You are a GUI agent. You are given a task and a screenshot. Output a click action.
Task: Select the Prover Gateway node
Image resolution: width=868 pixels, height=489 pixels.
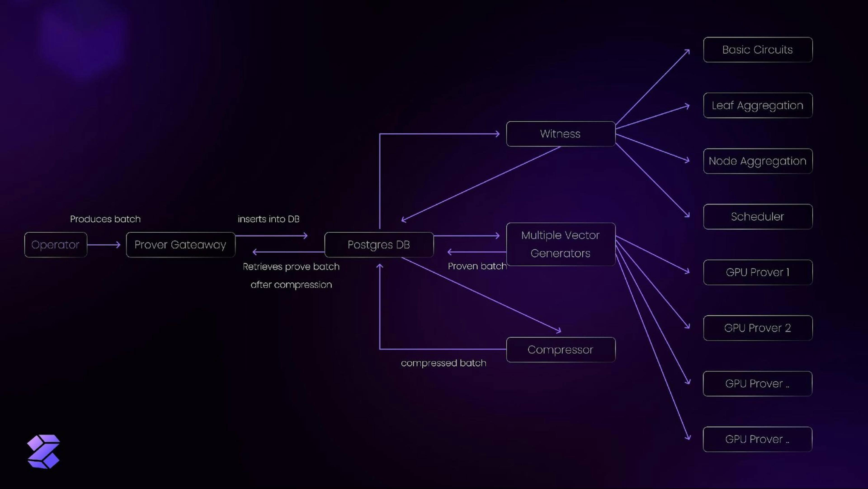[179, 244]
